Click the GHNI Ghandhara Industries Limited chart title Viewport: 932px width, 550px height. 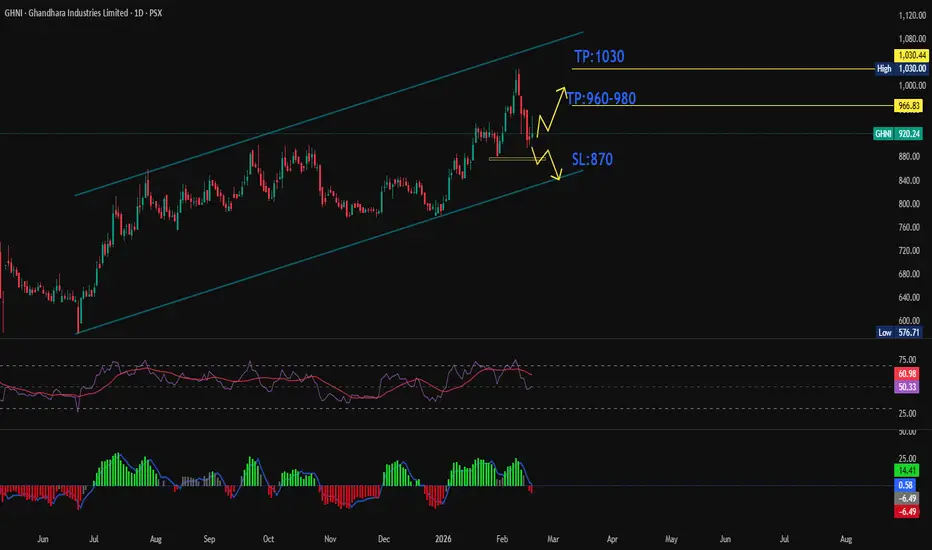click(x=83, y=12)
